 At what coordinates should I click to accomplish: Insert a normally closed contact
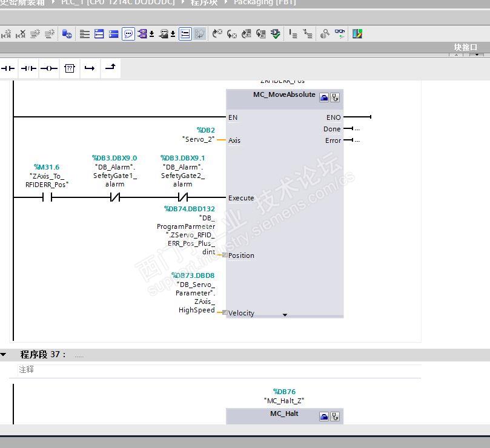[28, 68]
